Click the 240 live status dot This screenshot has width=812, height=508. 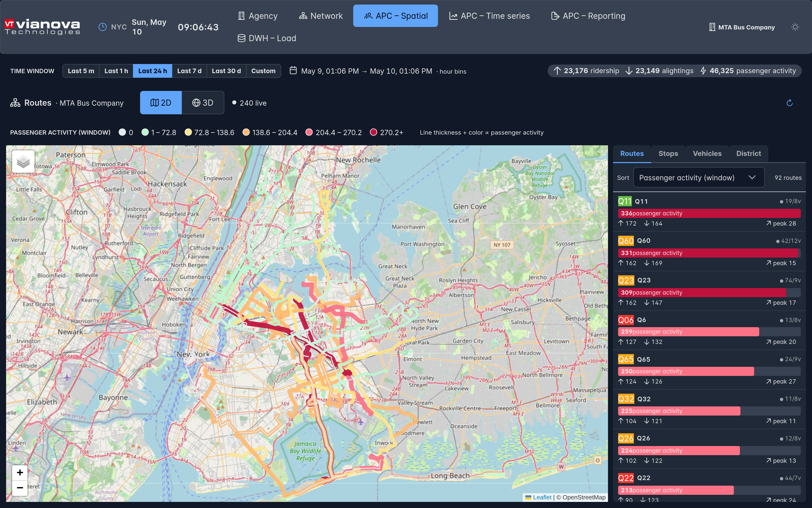click(x=234, y=102)
